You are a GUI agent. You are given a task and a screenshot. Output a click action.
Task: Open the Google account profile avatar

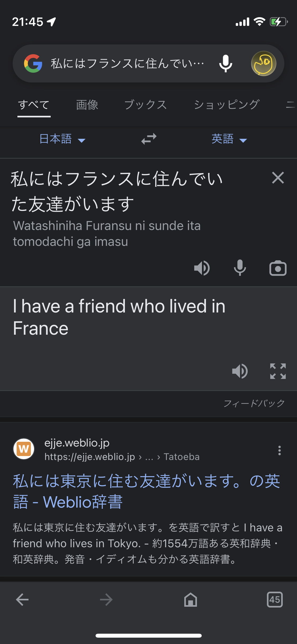263,63
